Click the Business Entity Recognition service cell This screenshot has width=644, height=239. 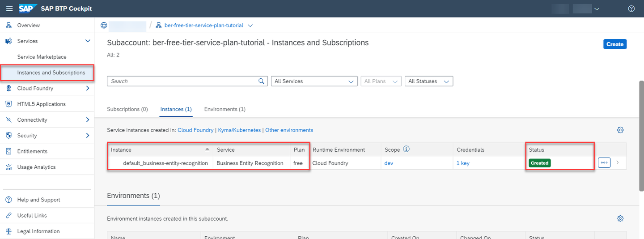pos(251,163)
